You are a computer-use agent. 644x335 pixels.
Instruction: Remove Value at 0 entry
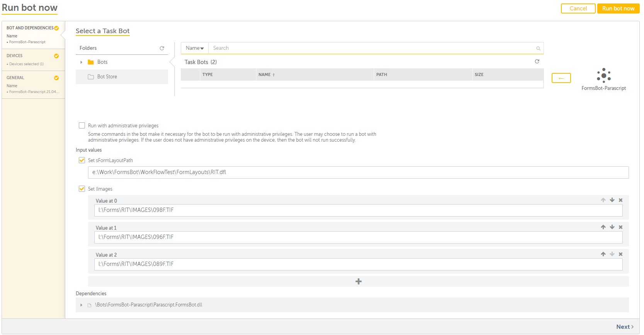pyautogui.click(x=621, y=200)
